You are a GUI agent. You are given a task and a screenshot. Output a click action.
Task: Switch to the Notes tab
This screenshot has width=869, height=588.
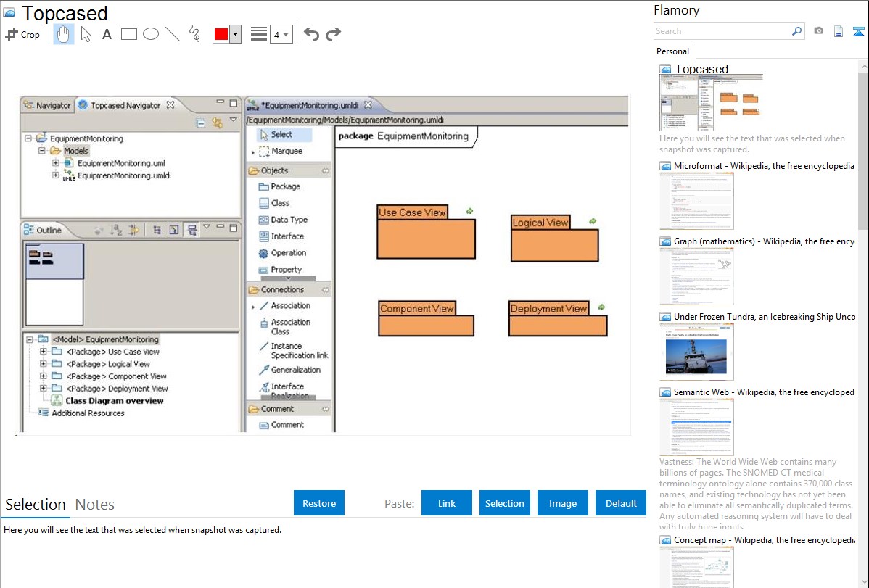coord(95,505)
